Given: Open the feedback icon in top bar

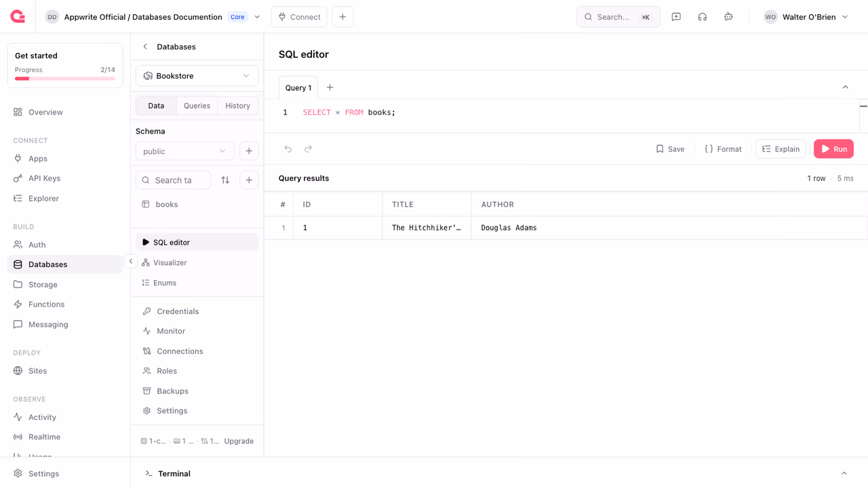Looking at the screenshot, I should [x=676, y=17].
